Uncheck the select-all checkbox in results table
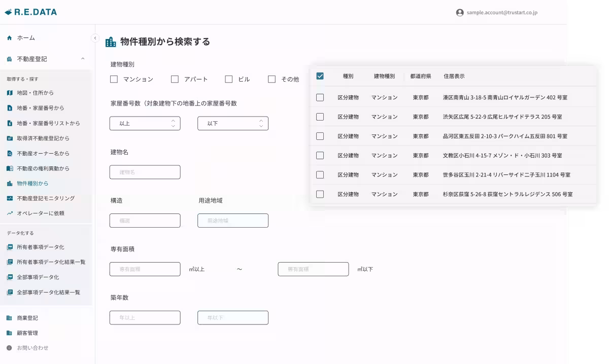This screenshot has height=364, width=609. (320, 75)
